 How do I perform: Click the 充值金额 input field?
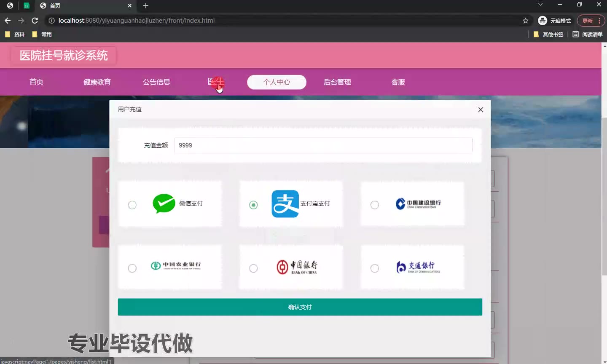coord(323,145)
